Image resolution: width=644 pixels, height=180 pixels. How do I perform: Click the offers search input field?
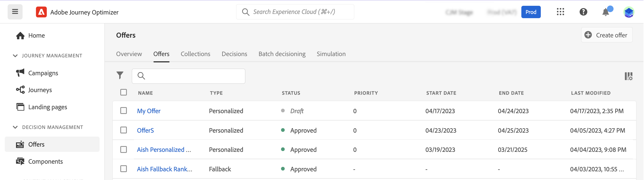tap(192, 76)
